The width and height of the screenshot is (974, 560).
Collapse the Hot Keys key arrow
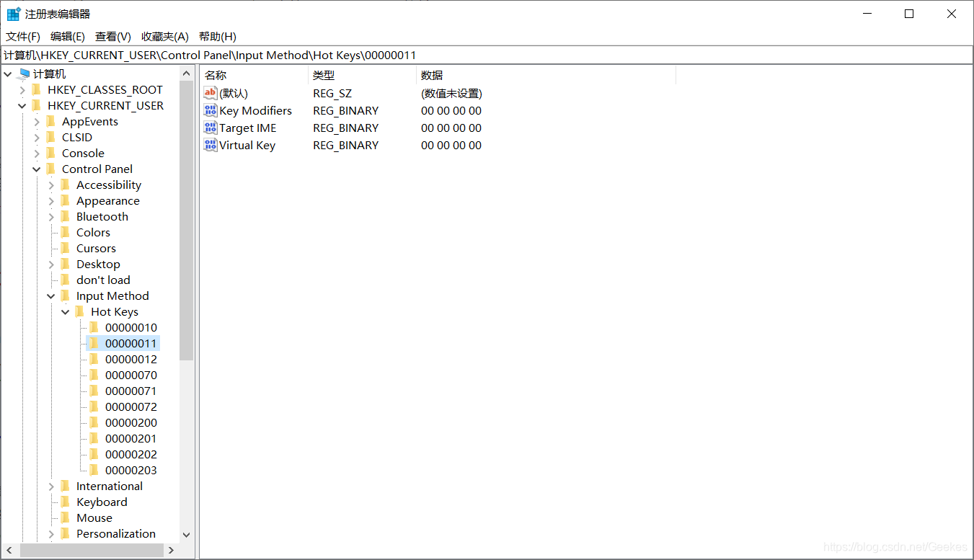pyautogui.click(x=66, y=311)
